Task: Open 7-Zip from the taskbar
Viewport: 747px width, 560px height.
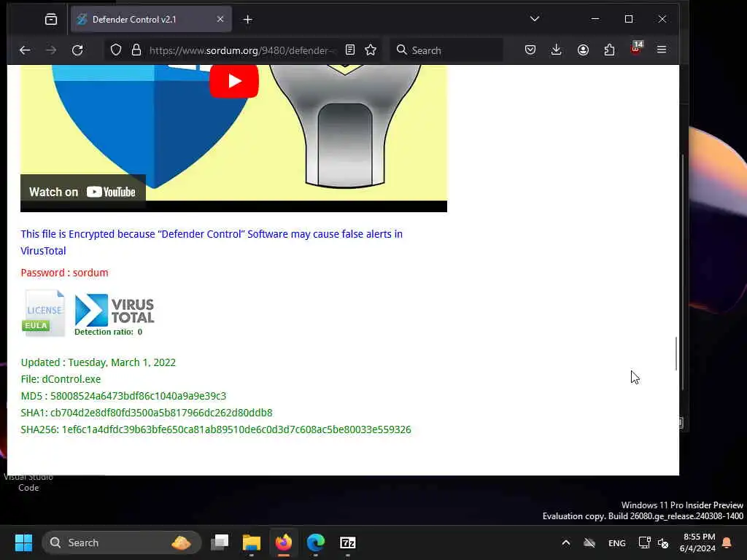Action: pyautogui.click(x=348, y=542)
